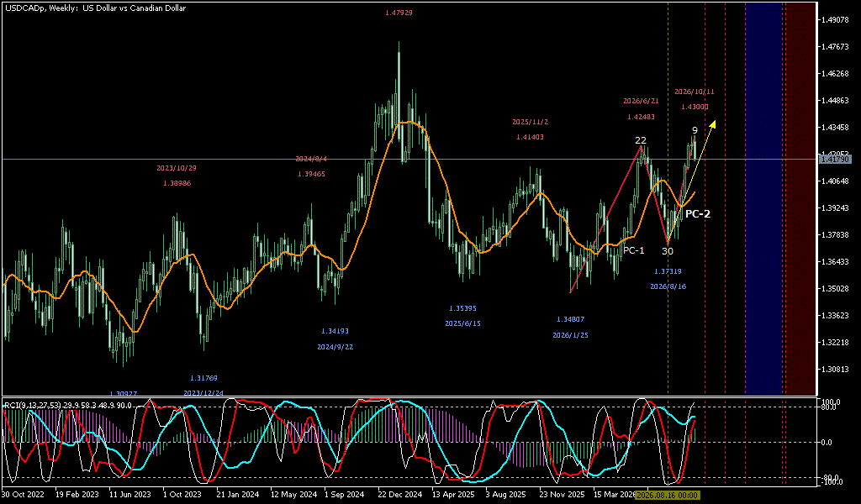This screenshot has height=504, width=861.
Task: Click 21 Jan 2024 on time axis
Action: (236, 494)
